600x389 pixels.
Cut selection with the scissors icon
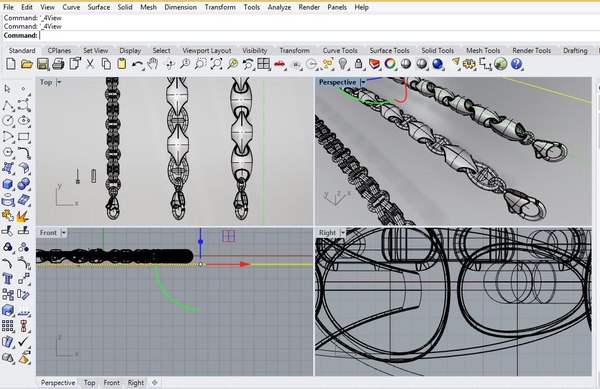coord(90,64)
